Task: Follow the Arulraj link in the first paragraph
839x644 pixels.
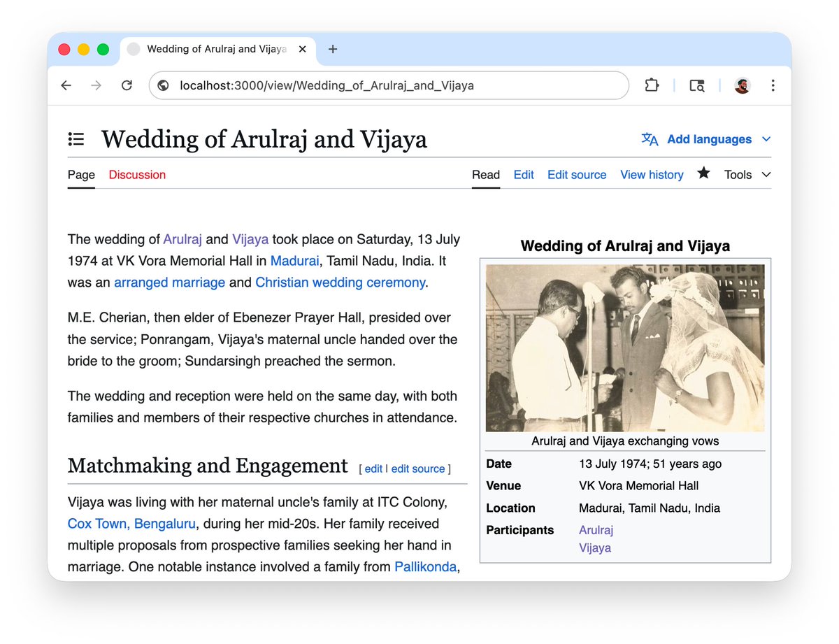Action: tap(182, 239)
